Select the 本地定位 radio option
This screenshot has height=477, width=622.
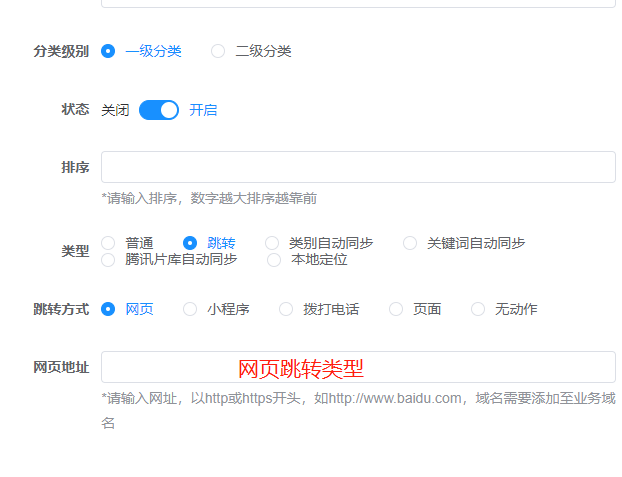pyautogui.click(x=274, y=260)
